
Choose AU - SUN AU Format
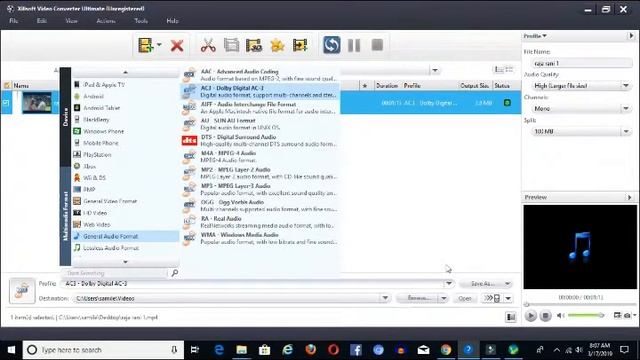260,124
